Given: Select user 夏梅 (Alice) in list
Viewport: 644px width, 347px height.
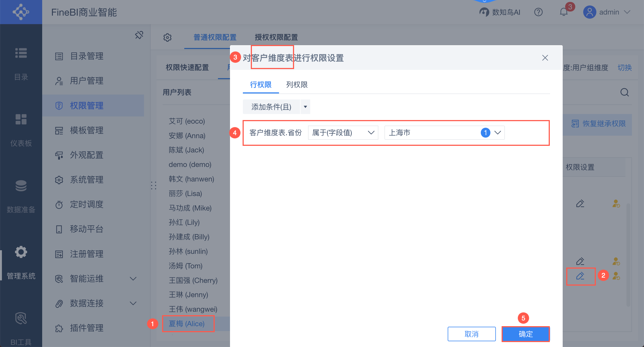Looking at the screenshot, I should (x=187, y=324).
